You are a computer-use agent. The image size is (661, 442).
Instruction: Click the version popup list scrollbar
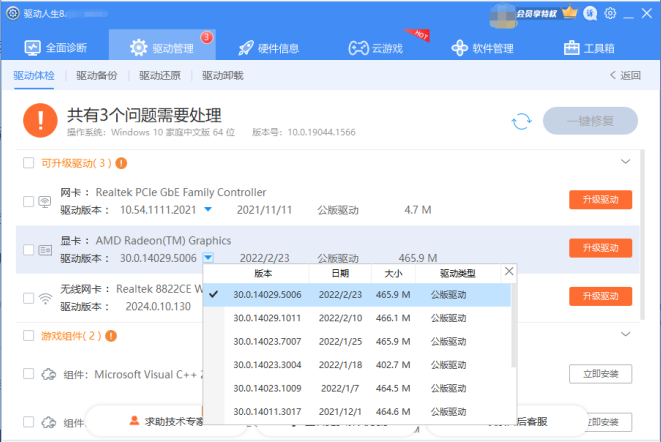point(513,325)
